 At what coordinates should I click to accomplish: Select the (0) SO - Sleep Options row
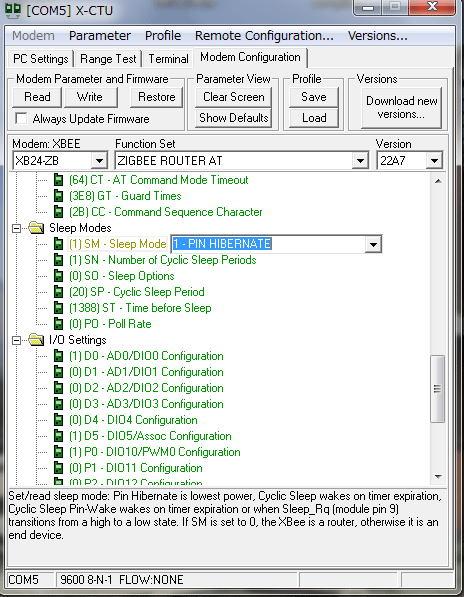(x=121, y=276)
